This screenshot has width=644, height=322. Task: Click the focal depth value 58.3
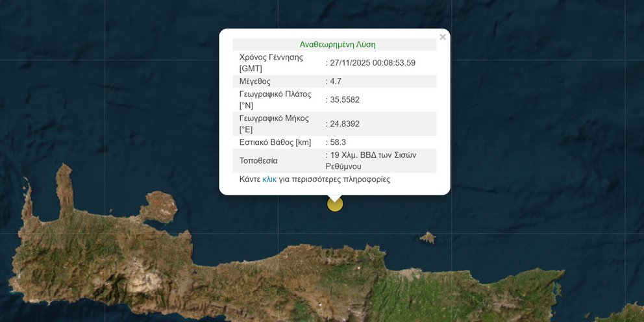(x=338, y=142)
